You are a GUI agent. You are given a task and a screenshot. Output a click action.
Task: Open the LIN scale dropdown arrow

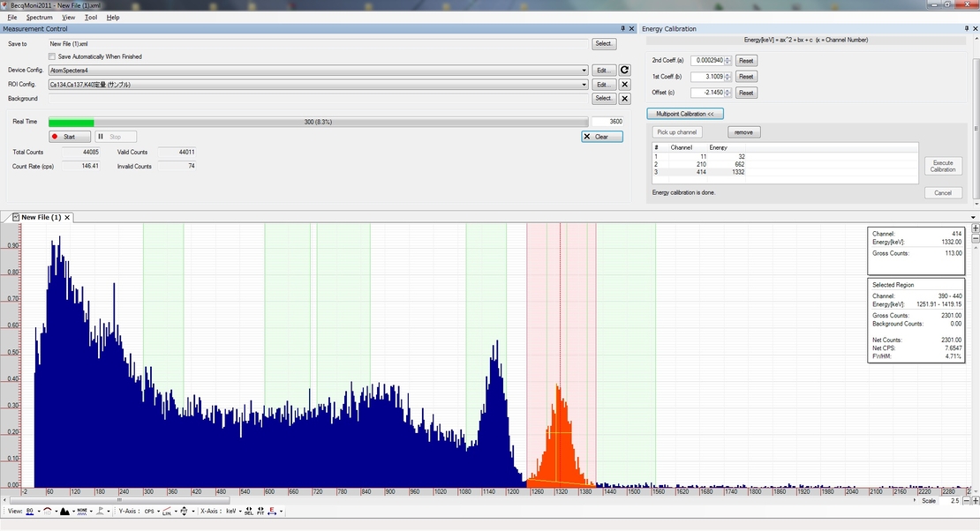(176, 511)
